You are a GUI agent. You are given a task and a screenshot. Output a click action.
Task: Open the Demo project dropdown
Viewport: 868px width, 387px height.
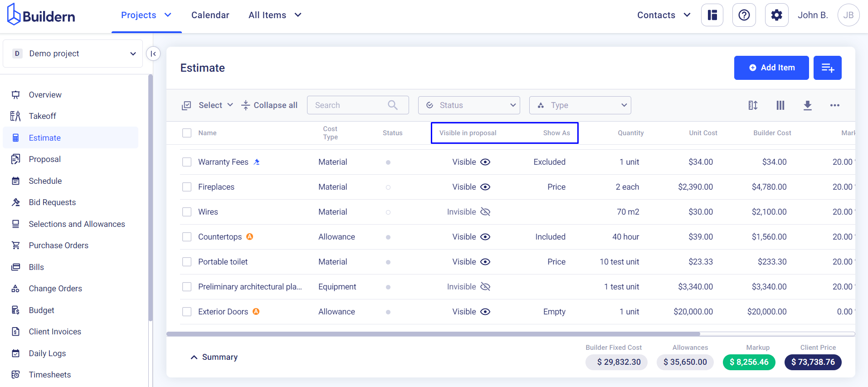73,54
